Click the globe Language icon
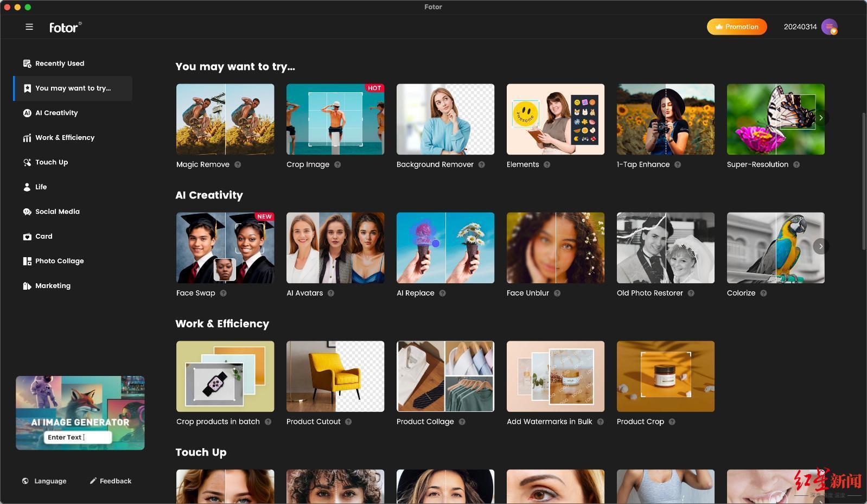This screenshot has width=867, height=504. click(25, 481)
